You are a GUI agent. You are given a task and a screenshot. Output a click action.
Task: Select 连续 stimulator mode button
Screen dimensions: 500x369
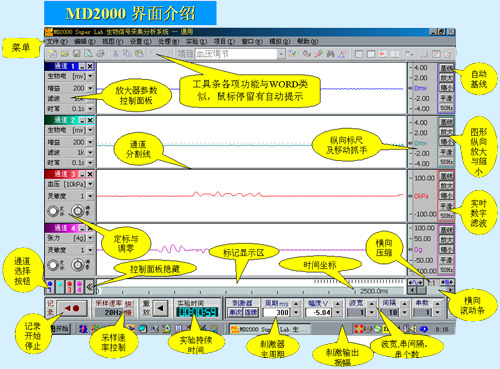251,313
